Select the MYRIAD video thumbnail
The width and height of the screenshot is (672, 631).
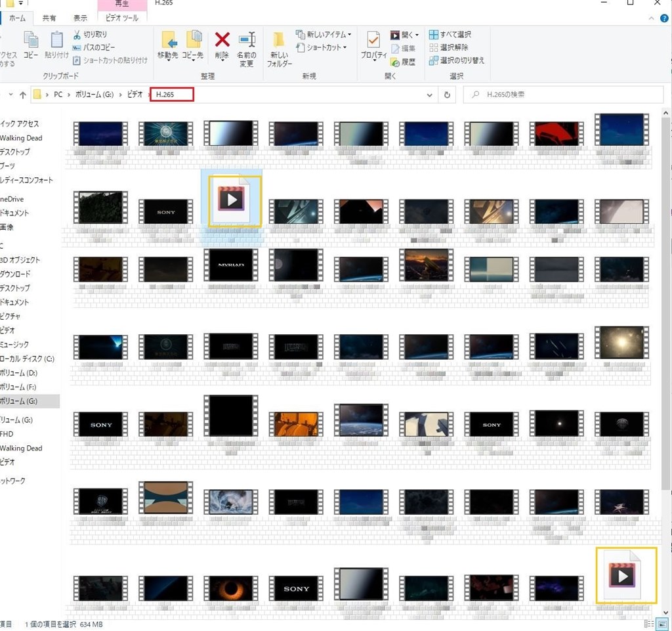tap(231, 265)
